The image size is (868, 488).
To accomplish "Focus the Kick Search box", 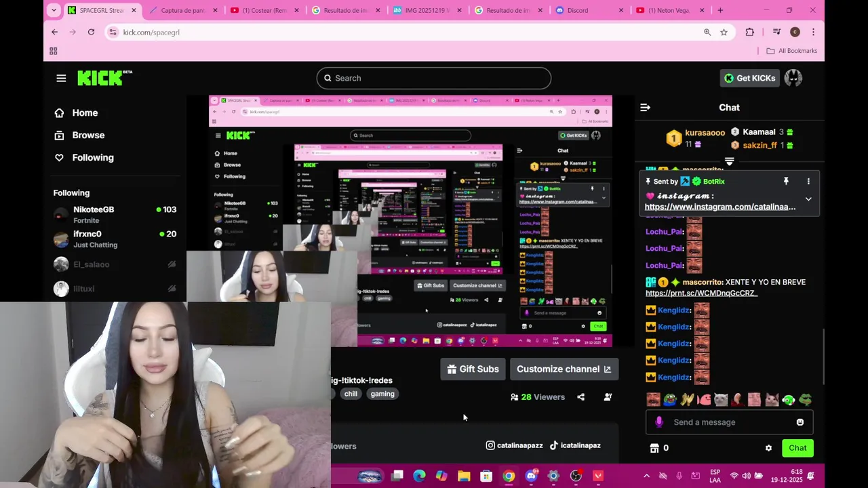I will pyautogui.click(x=433, y=78).
